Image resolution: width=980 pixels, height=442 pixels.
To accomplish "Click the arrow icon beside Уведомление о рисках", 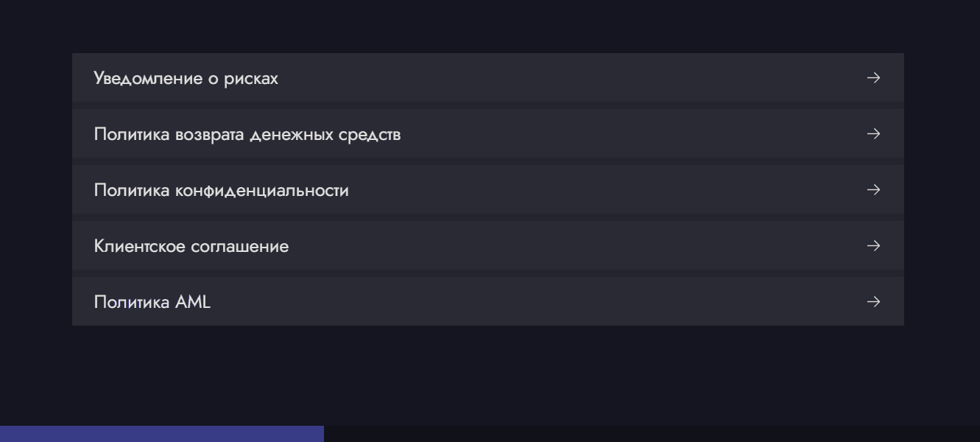I will pyautogui.click(x=873, y=78).
